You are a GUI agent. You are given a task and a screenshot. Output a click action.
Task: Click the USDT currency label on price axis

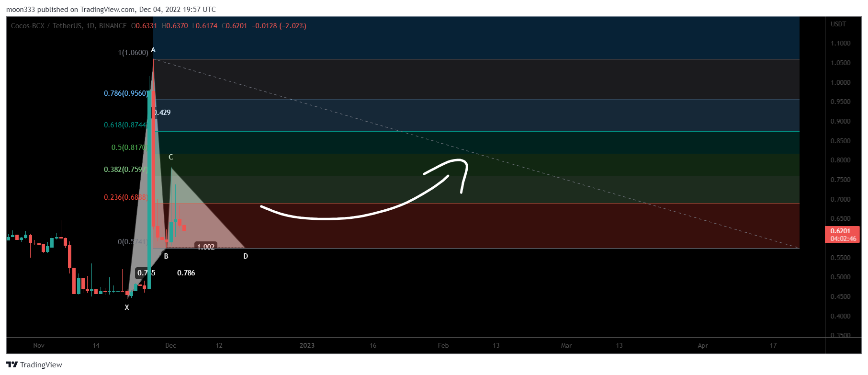click(838, 24)
